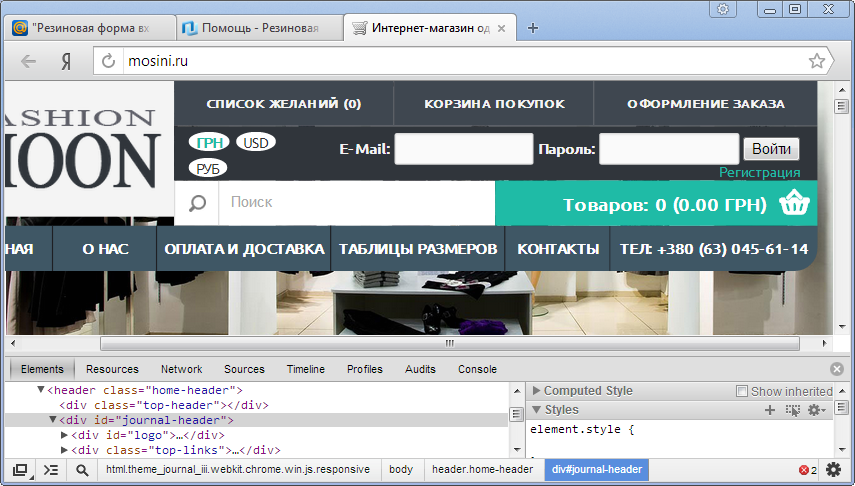Select the div#journal-header breadcrumb

pyautogui.click(x=597, y=470)
